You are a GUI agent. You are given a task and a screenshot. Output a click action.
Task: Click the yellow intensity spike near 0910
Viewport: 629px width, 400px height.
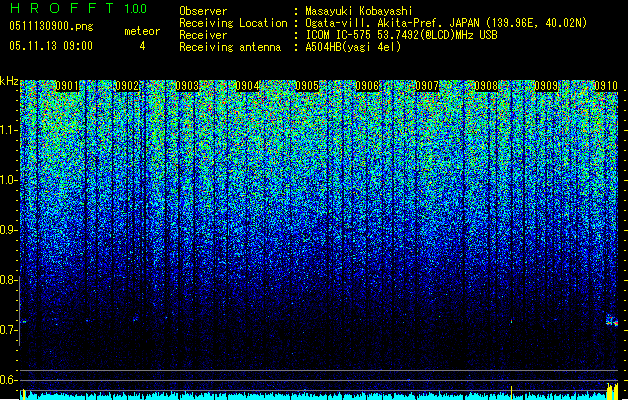click(x=612, y=391)
